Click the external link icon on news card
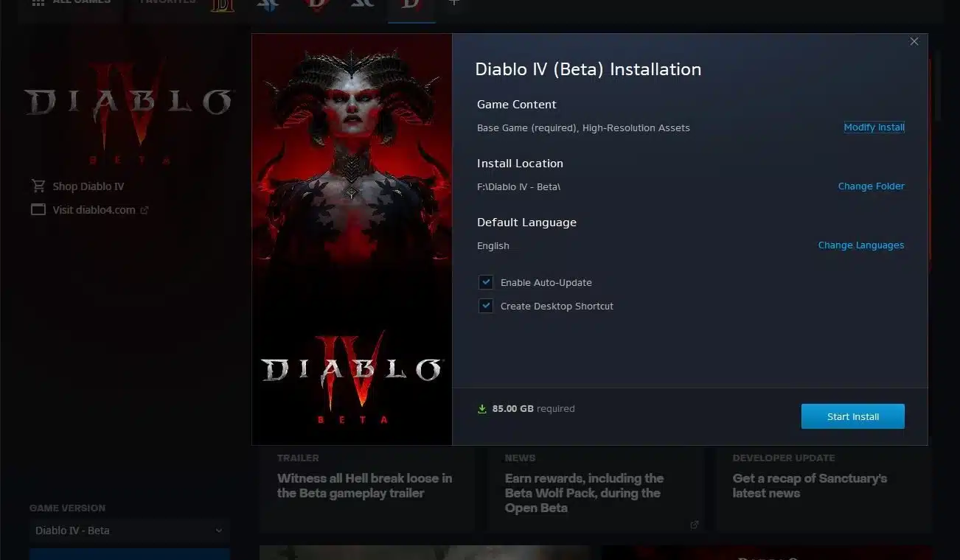The image size is (960, 560). 694,525
